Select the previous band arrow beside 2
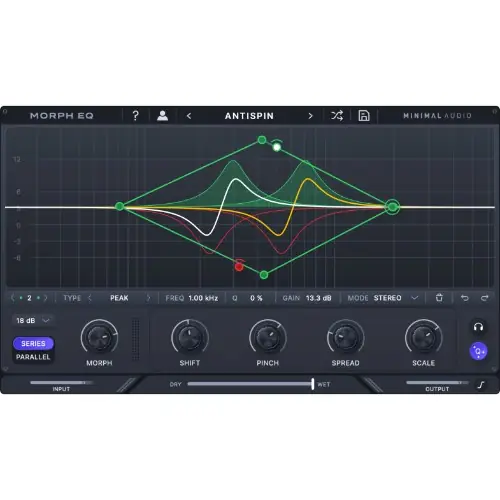The width and height of the screenshot is (500, 500). [x=13, y=298]
